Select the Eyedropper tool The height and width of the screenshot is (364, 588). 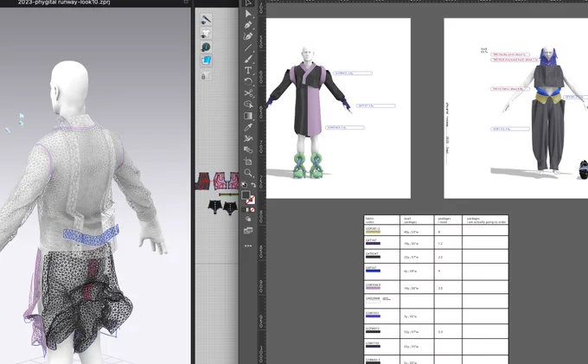click(x=248, y=127)
